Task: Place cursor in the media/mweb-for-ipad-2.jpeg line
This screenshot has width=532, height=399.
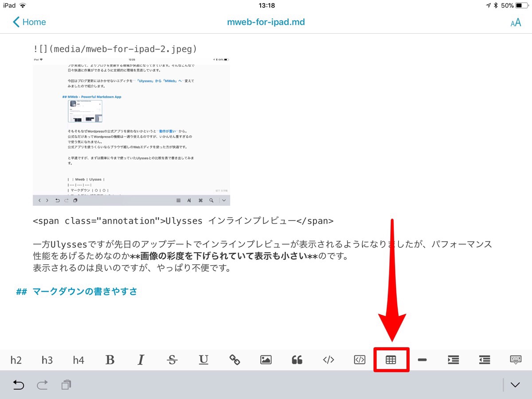Action: click(114, 49)
